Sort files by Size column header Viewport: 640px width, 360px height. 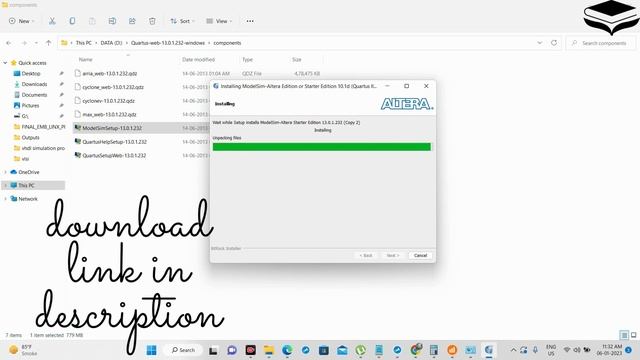click(x=297, y=60)
